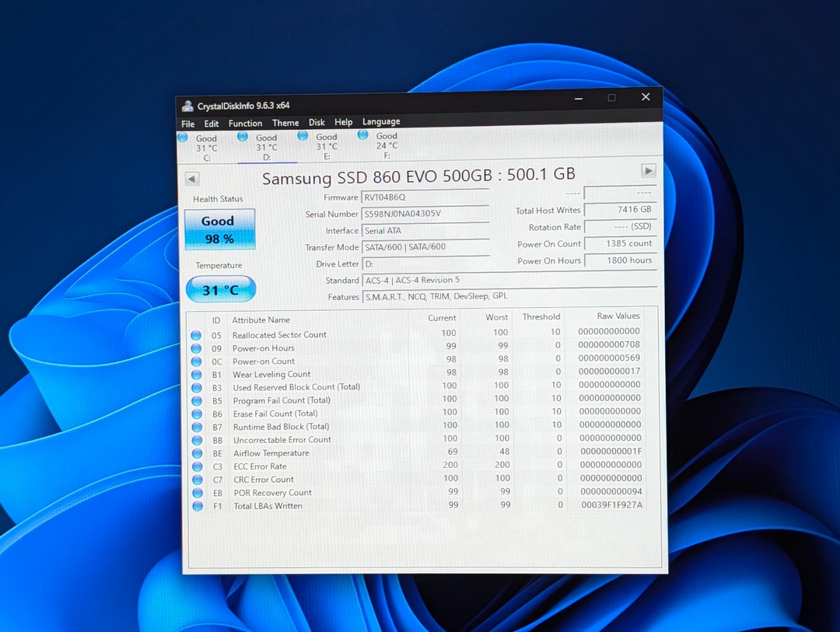
Task: Click the CrystalDiskInfo title bar icon
Action: coord(187,106)
